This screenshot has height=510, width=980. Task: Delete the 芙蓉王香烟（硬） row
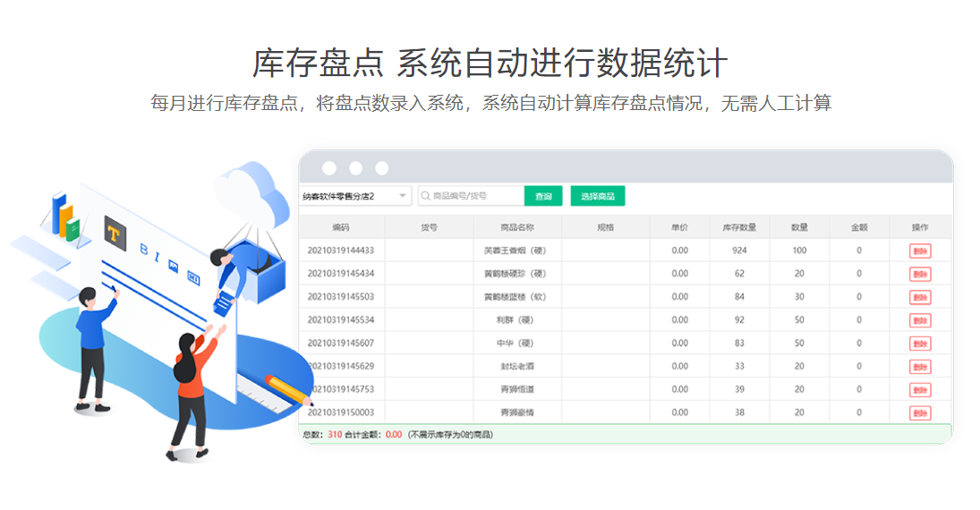click(x=920, y=251)
